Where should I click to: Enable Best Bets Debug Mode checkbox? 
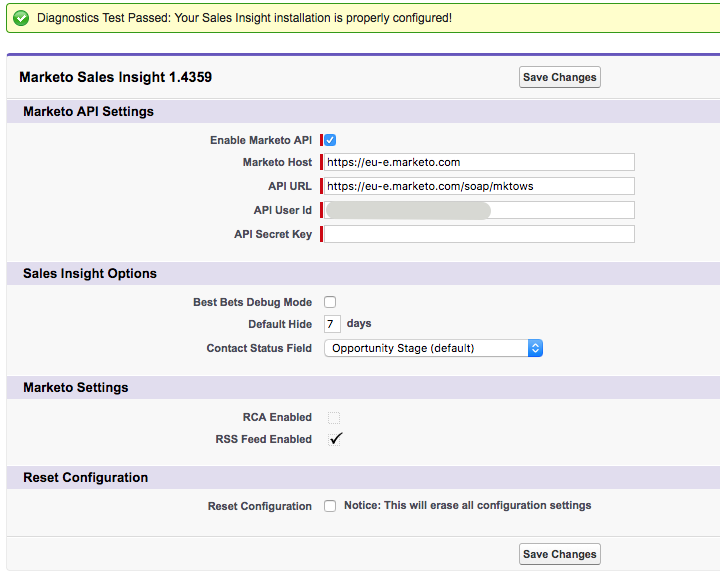[x=330, y=302]
